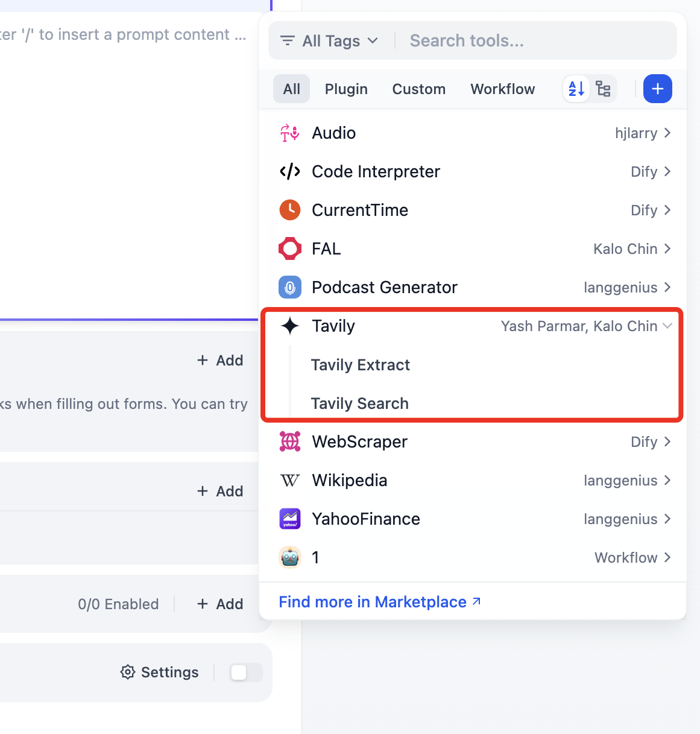Screen dimensions: 700x734
Task: Click the FAL tool icon
Action: tap(290, 248)
